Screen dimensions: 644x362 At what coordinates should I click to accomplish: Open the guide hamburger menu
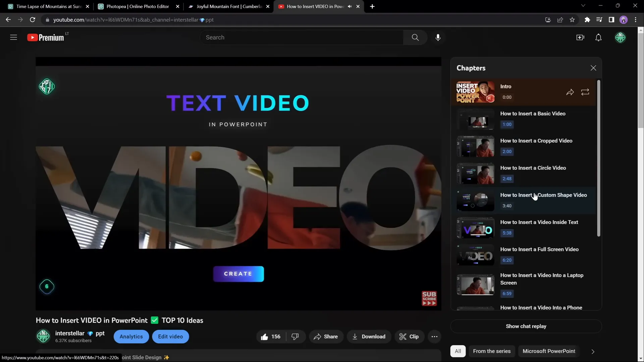click(x=13, y=37)
